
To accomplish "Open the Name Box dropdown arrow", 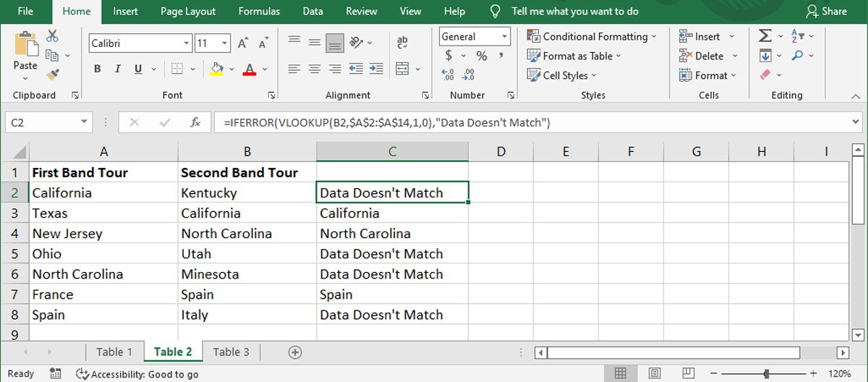I will [85, 123].
